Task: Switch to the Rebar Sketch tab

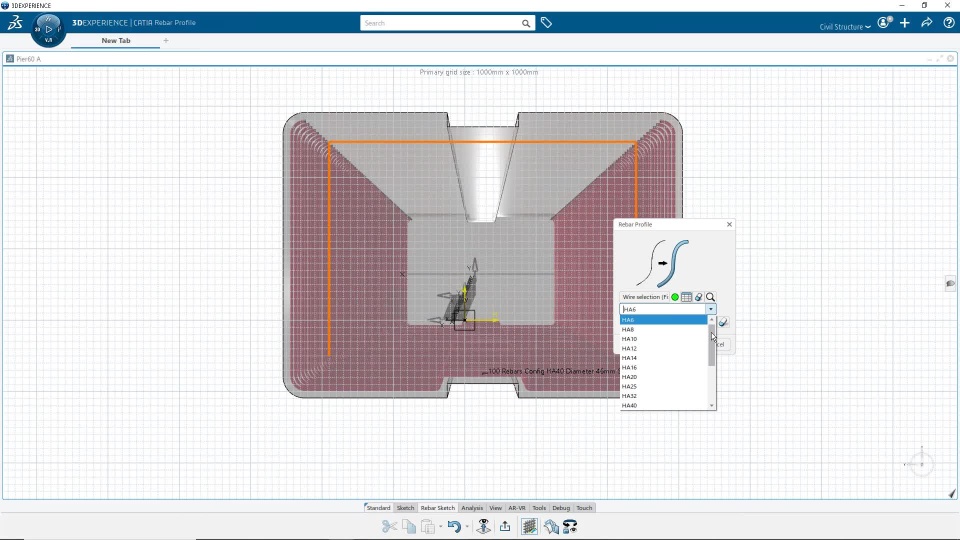Action: click(x=437, y=508)
